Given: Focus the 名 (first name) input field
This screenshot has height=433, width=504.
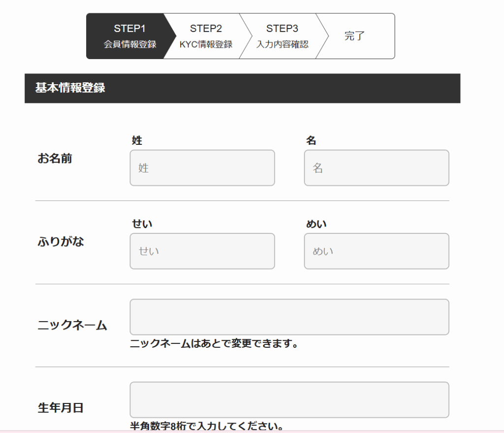Looking at the screenshot, I should pos(376,168).
